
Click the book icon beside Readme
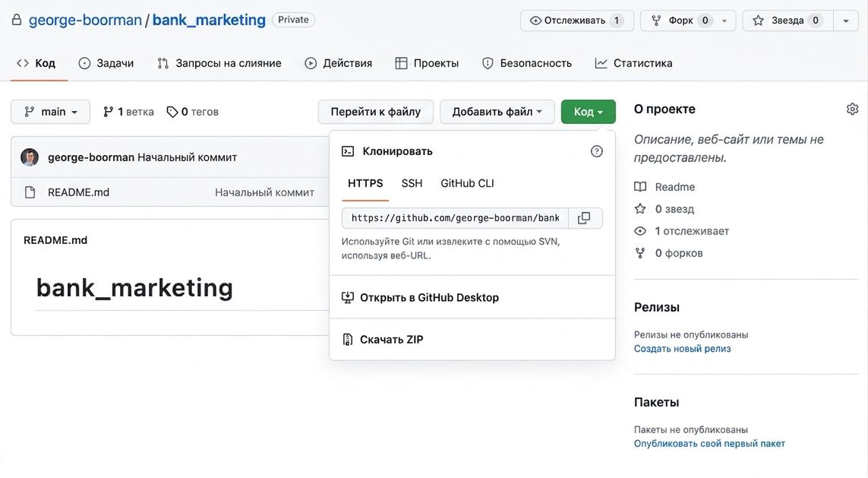(x=640, y=187)
